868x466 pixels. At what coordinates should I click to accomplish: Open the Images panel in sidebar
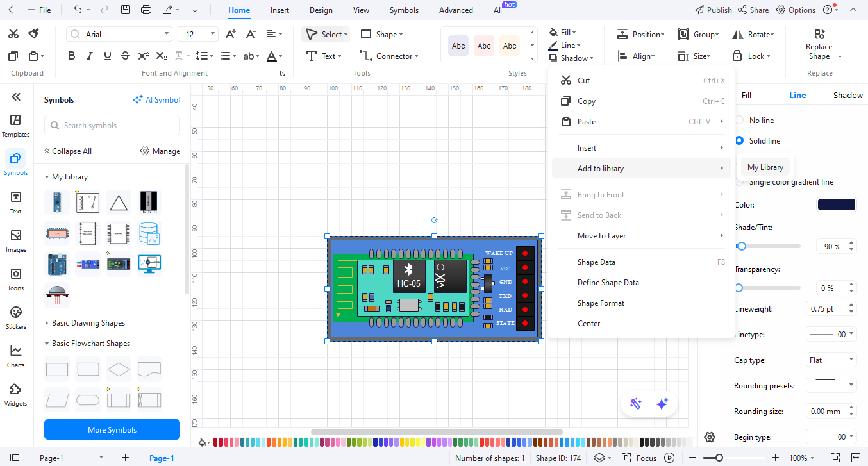click(x=16, y=241)
